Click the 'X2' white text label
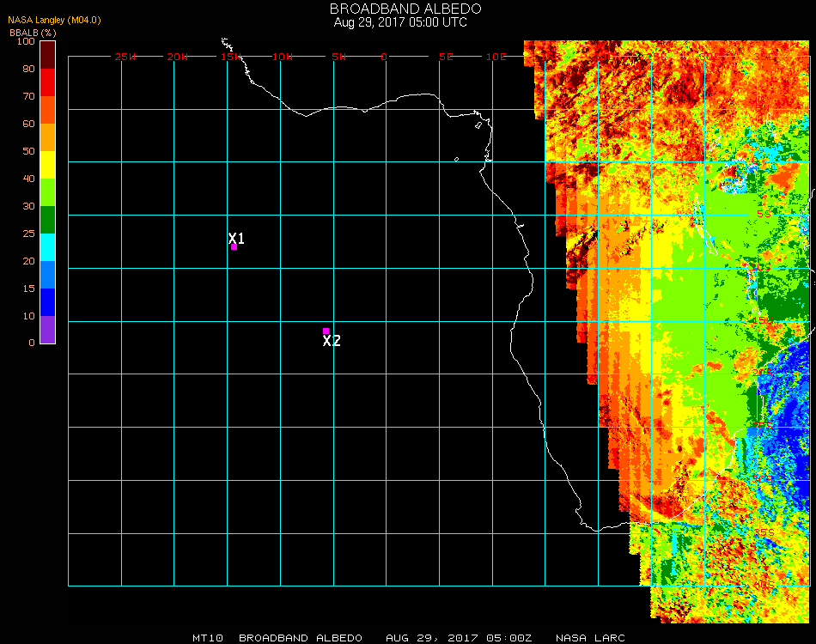The height and width of the screenshot is (644, 816). coord(332,341)
